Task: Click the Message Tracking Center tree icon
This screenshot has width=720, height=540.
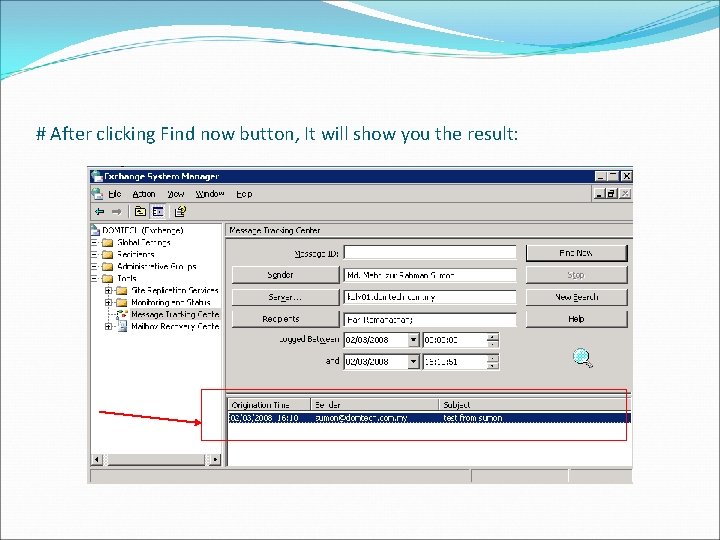Action: click(x=122, y=314)
